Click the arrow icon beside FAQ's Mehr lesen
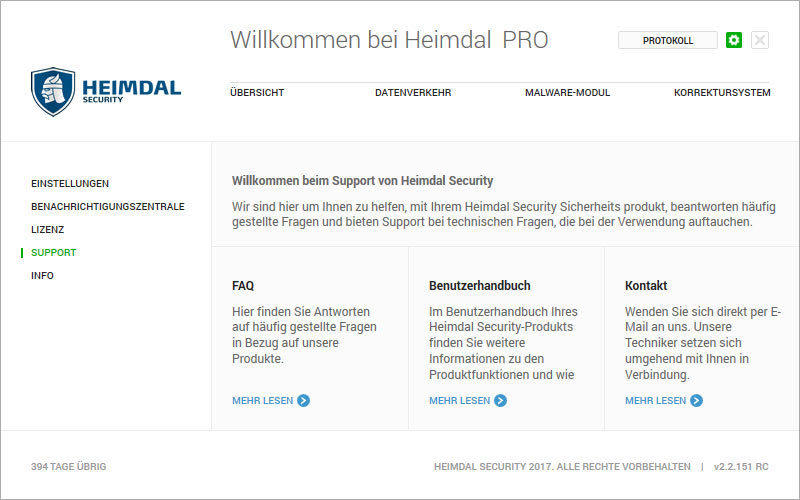The image size is (800, 500). click(x=304, y=401)
